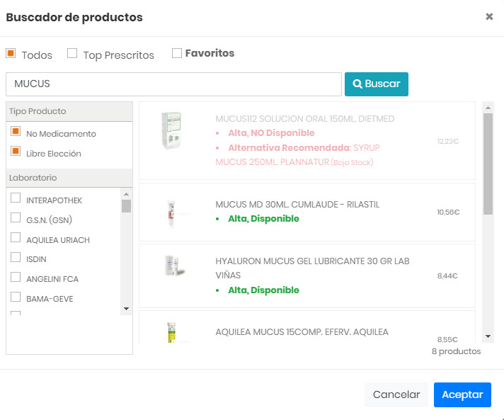This screenshot has width=504, height=420.
Task: Click the Laboratorio list scrollbar thumb
Action: coord(126,206)
